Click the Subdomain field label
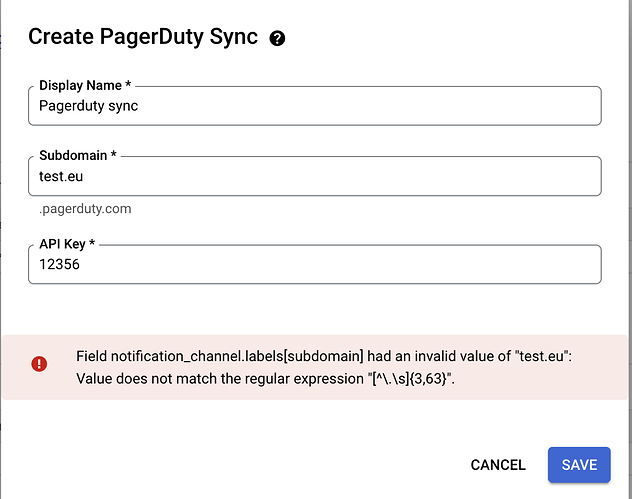Image resolution: width=632 pixels, height=499 pixels. [x=78, y=155]
